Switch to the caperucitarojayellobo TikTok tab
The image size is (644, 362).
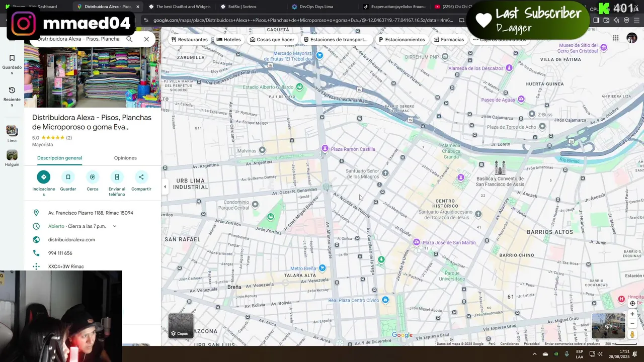click(x=394, y=7)
